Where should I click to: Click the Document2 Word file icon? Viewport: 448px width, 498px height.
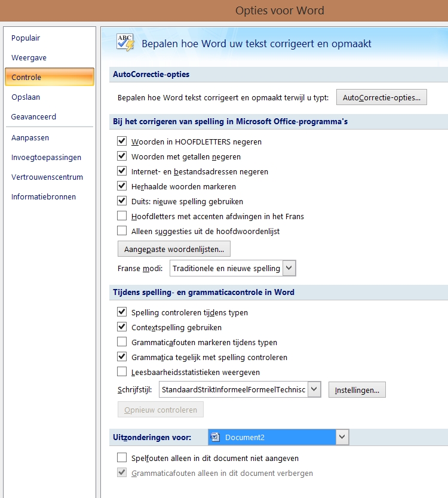[216, 438]
